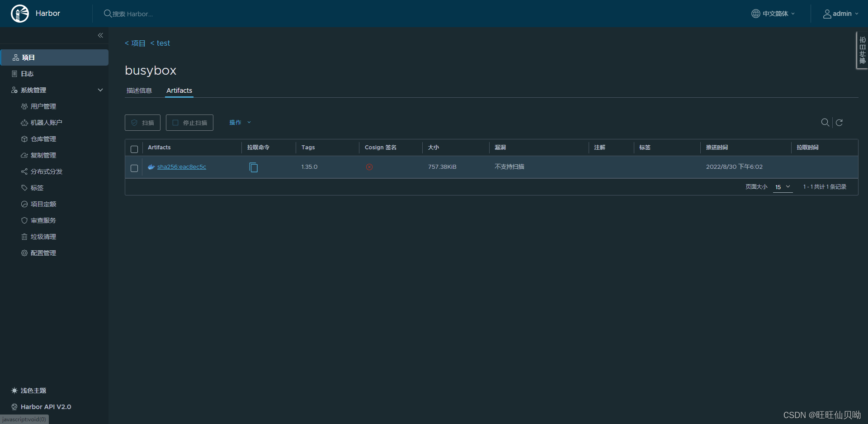Click the Tags column header
The image size is (868, 424).
point(308,148)
